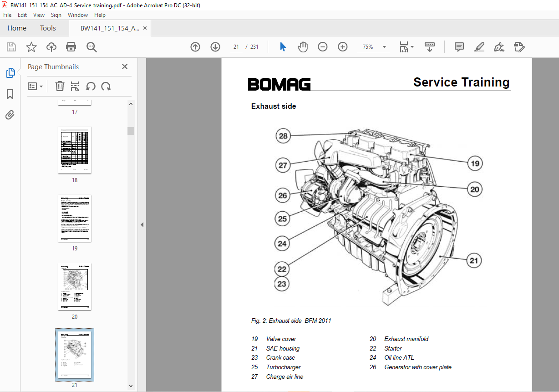The width and height of the screenshot is (559, 392).
Task: Open the Attachments paperclip panel
Action: click(x=10, y=115)
